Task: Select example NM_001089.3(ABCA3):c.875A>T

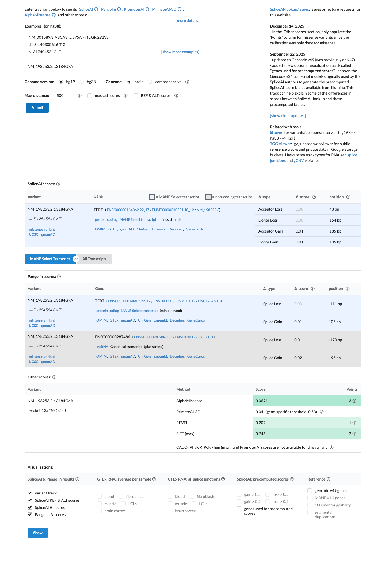Action: click(x=70, y=37)
